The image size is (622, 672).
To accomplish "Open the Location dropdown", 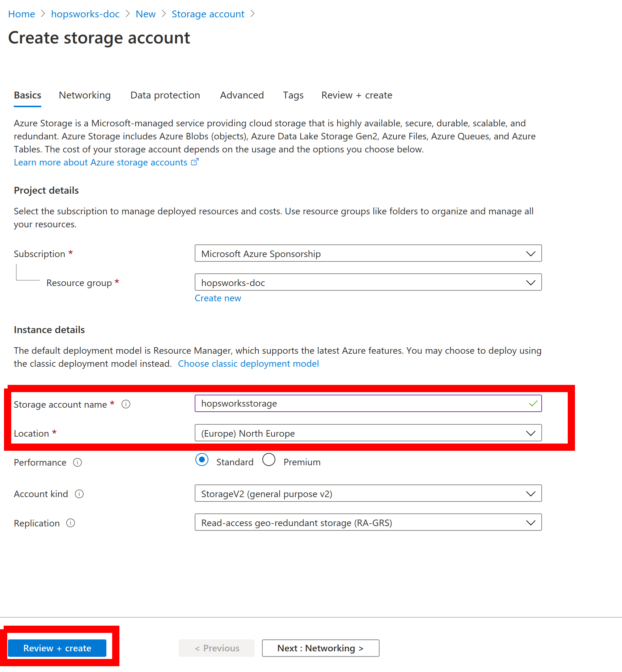I will [x=368, y=433].
